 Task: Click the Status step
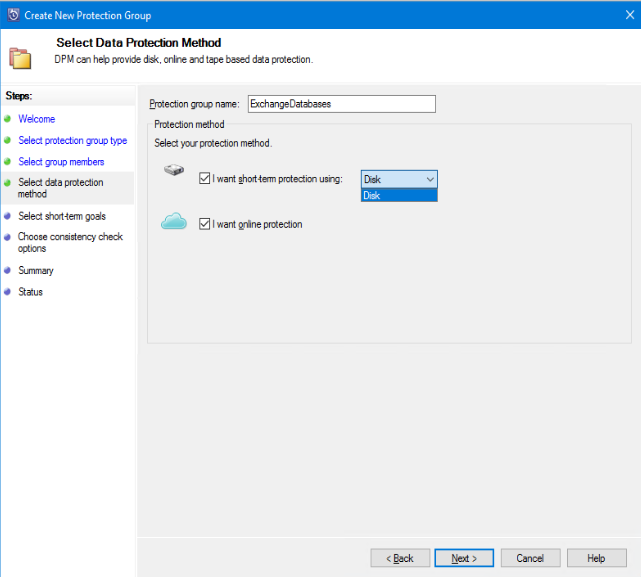tap(30, 292)
